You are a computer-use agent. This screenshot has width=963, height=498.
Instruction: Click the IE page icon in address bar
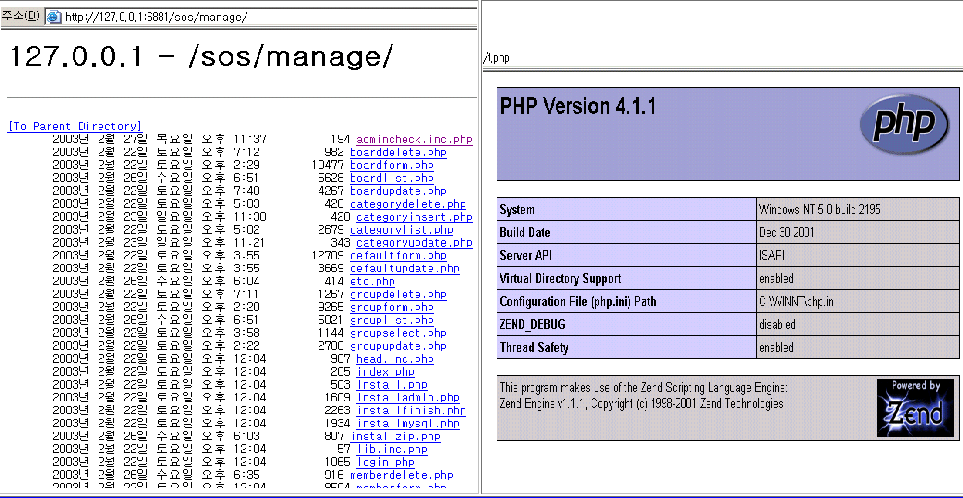click(53, 17)
